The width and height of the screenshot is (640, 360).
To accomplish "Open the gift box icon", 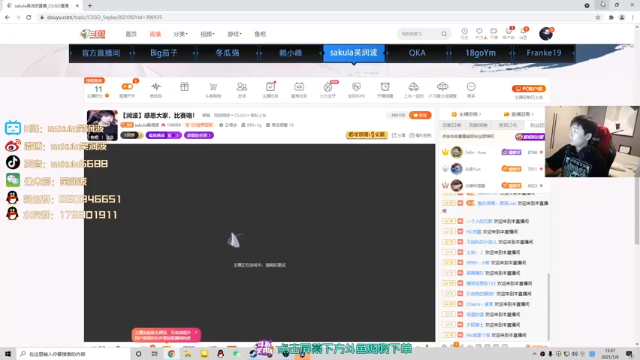I will pos(184,87).
